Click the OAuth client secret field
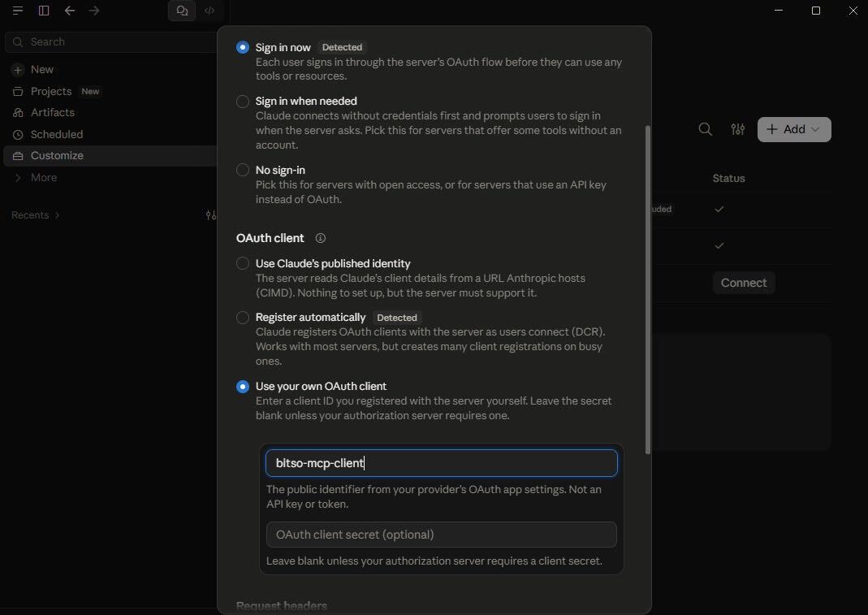 (441, 535)
